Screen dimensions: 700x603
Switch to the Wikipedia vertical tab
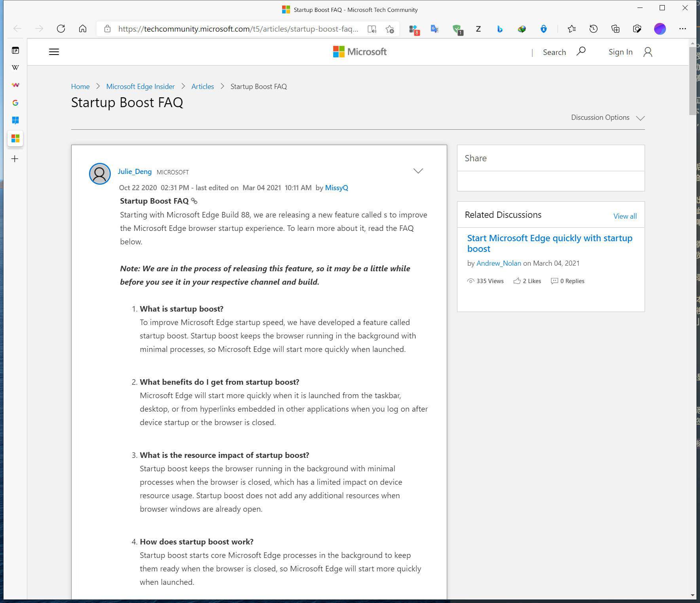15,68
